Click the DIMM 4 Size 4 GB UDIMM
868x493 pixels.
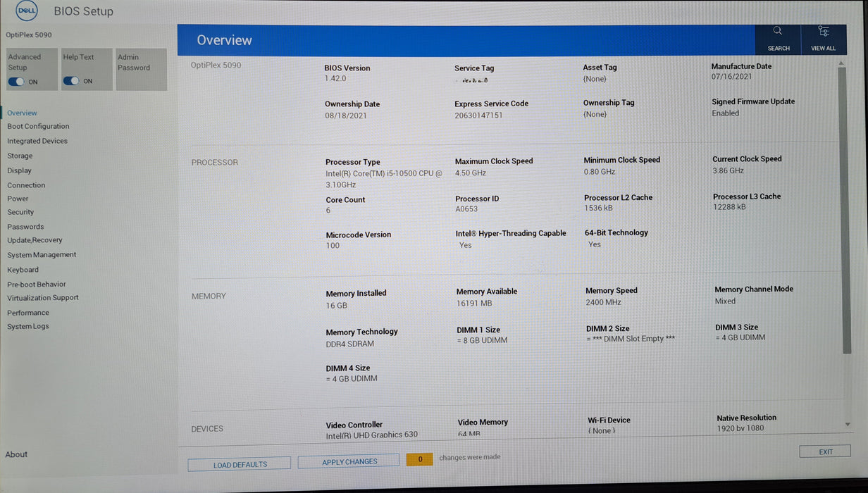click(x=352, y=379)
